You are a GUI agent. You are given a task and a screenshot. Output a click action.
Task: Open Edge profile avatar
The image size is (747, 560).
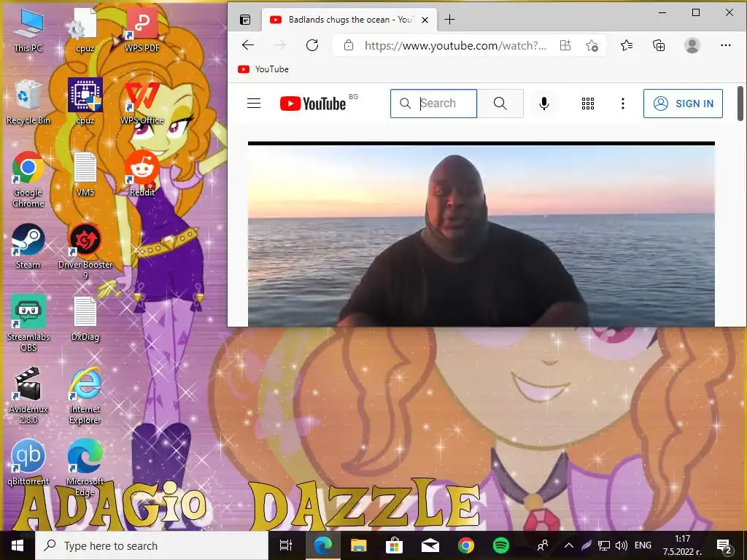click(692, 45)
